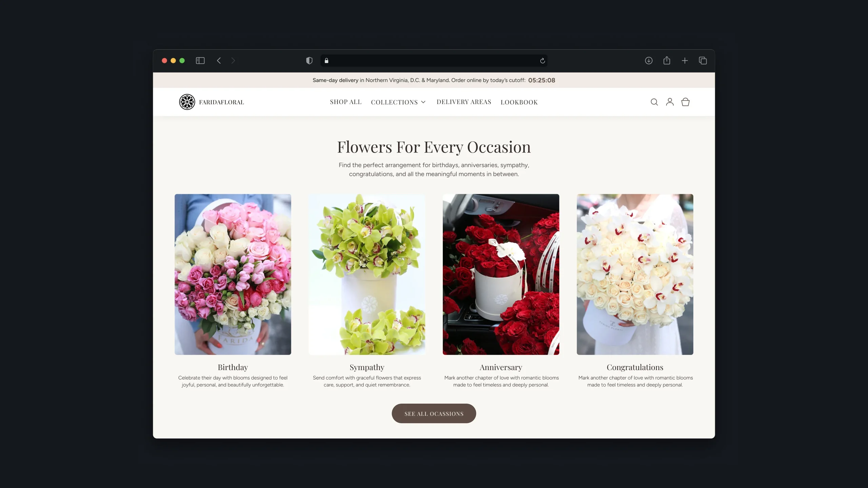Click the Send comfort Sympathy description
The image size is (868, 488).
[367, 381]
